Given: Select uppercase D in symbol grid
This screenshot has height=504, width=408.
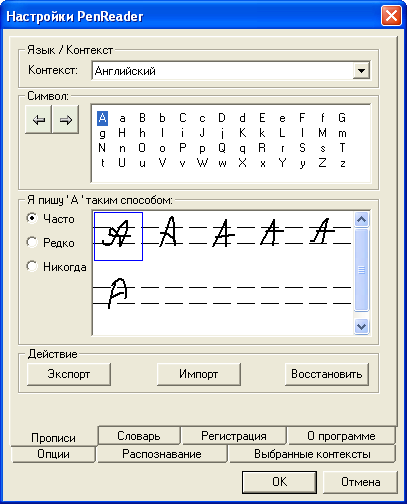Looking at the screenshot, I should pyautogui.click(x=222, y=118).
